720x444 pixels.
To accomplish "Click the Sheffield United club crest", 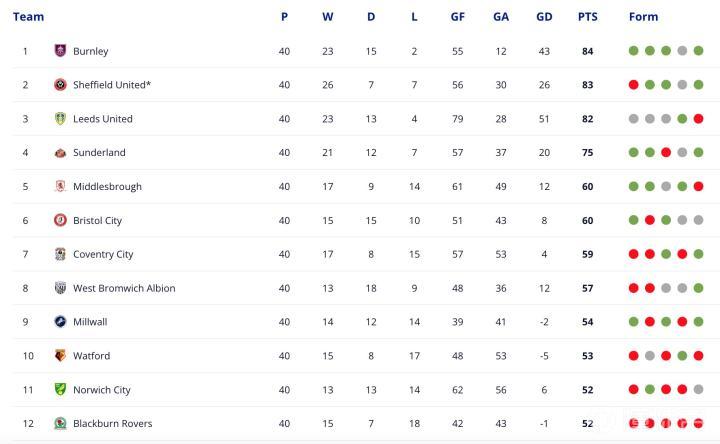I will coord(60,85).
